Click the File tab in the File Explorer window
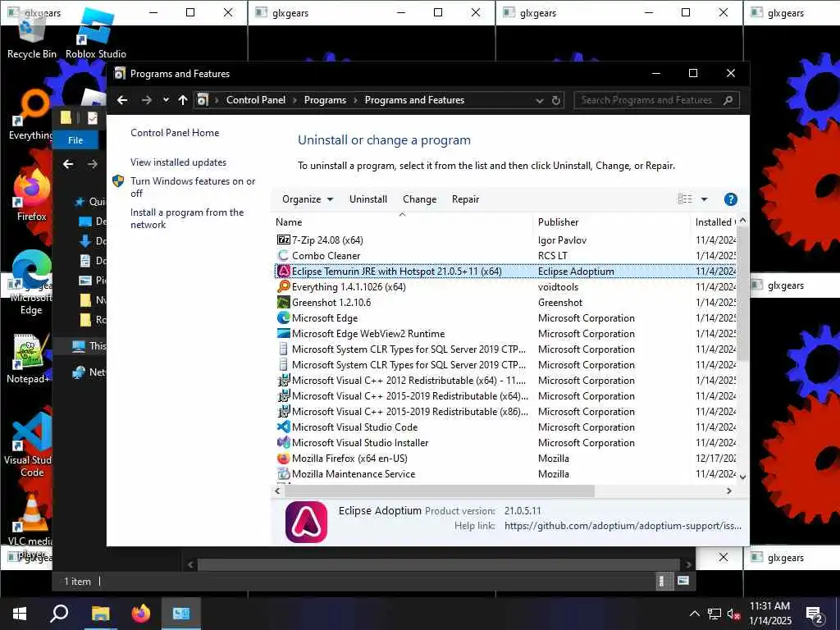 [75, 139]
